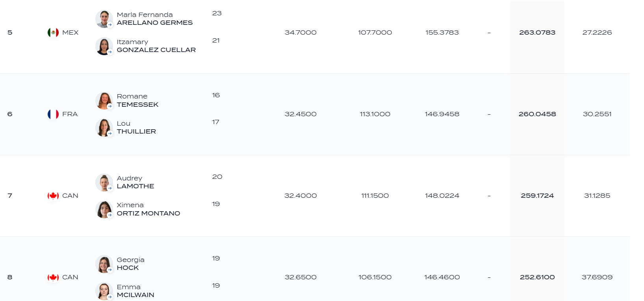The image size is (644, 301).
Task: Select the LAMOTHE athlete name
Action: (135, 186)
